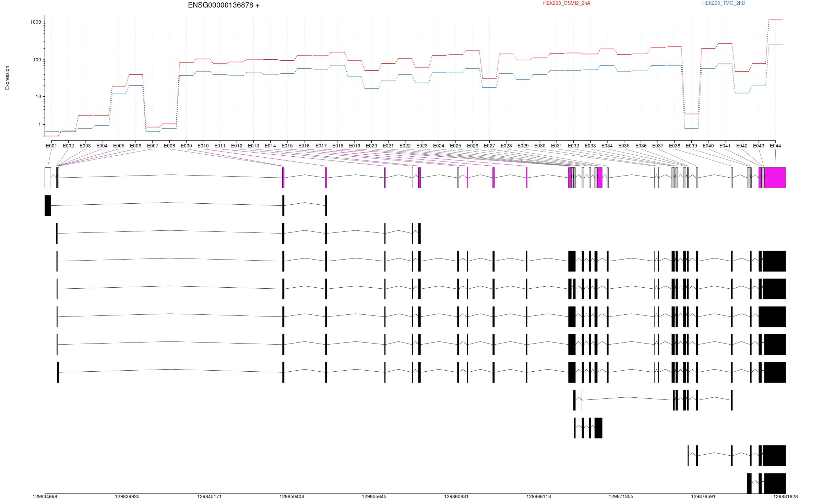Viewport: 823px width, 504px height.
Task: Click exon label E021
Action: click(388, 146)
